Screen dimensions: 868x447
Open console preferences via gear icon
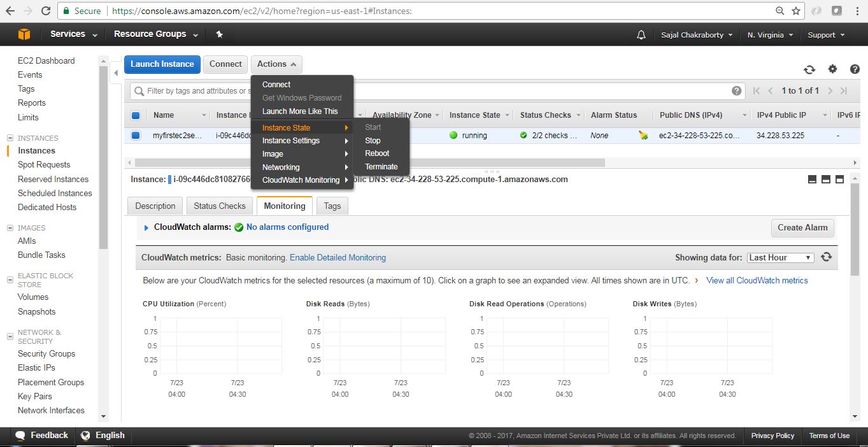pos(832,69)
